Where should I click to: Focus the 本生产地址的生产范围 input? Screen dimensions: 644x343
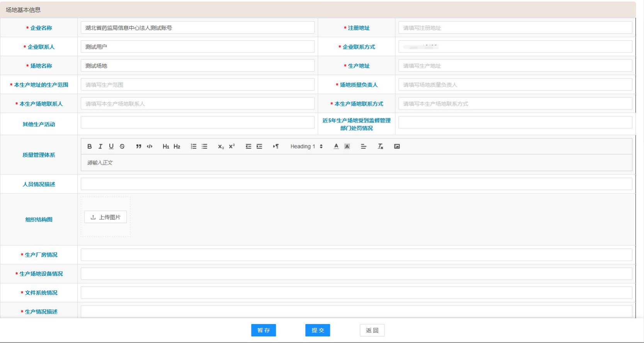click(197, 85)
